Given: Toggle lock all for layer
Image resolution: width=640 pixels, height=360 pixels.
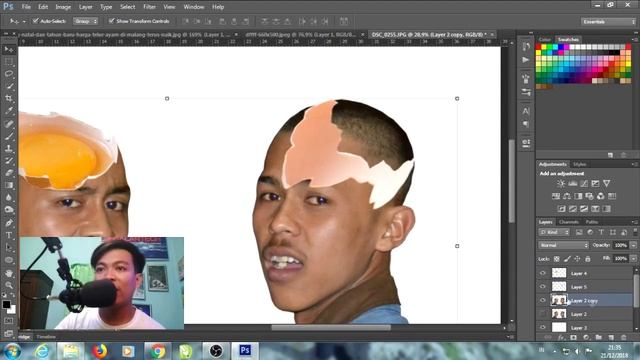Looking at the screenshot, I should click(588, 259).
